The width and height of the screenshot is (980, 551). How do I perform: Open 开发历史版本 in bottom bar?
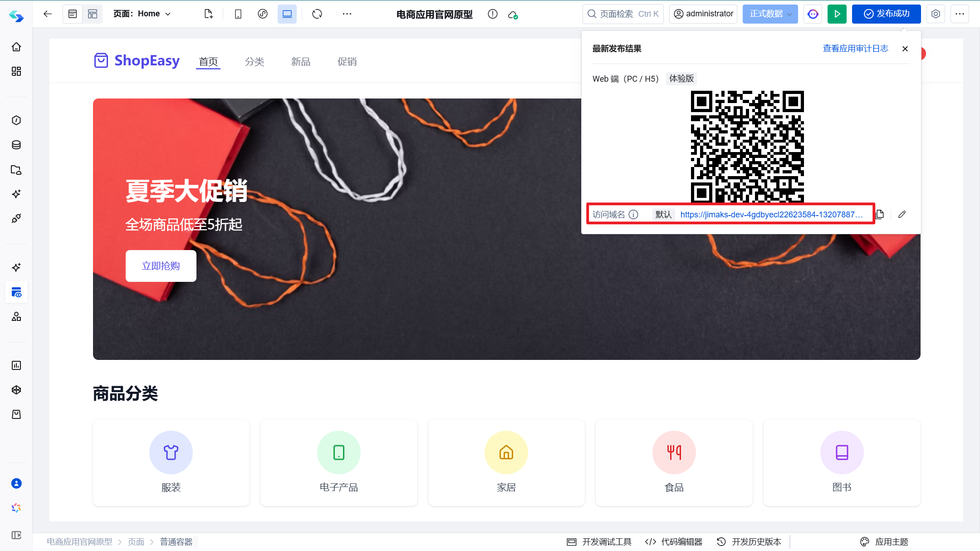click(749, 542)
